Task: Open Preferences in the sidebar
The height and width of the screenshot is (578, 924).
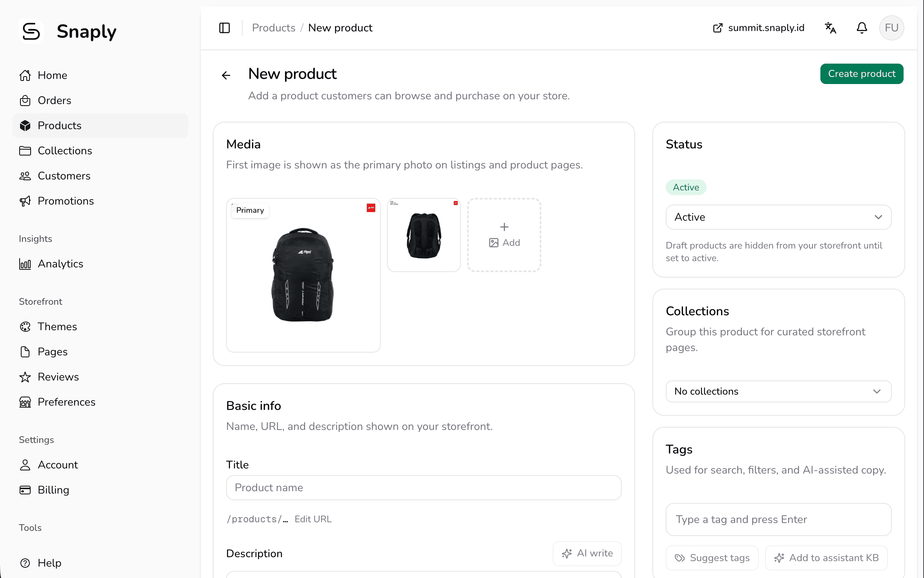Action: (x=100, y=402)
